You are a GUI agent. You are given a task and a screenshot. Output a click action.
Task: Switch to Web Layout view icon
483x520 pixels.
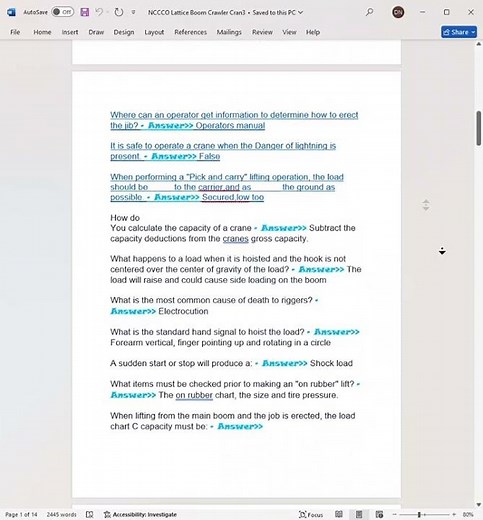click(379, 514)
